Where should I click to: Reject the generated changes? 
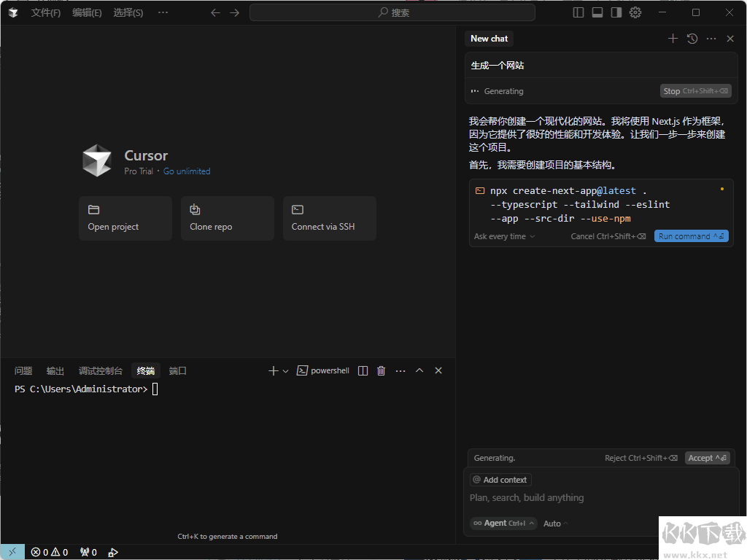pos(641,458)
